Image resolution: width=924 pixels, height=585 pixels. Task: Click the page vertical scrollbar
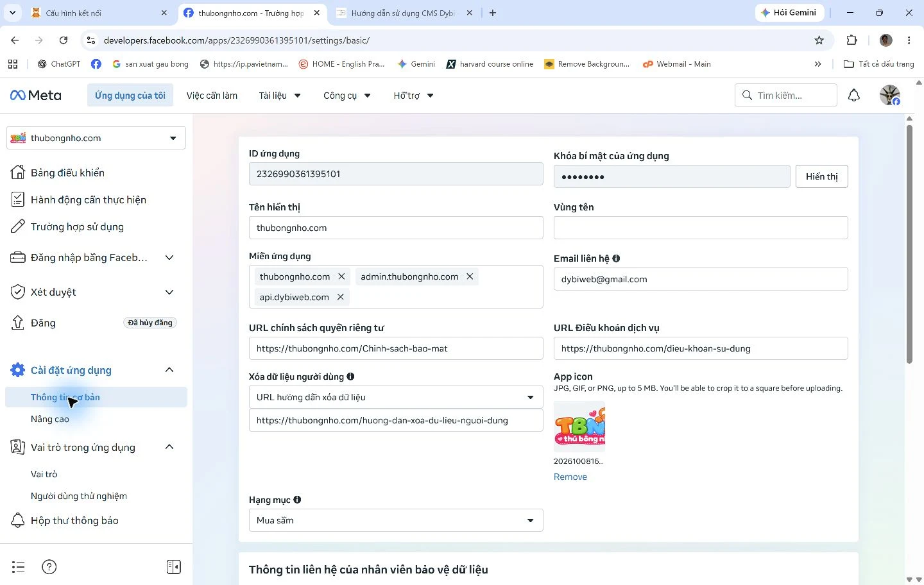coord(909,244)
